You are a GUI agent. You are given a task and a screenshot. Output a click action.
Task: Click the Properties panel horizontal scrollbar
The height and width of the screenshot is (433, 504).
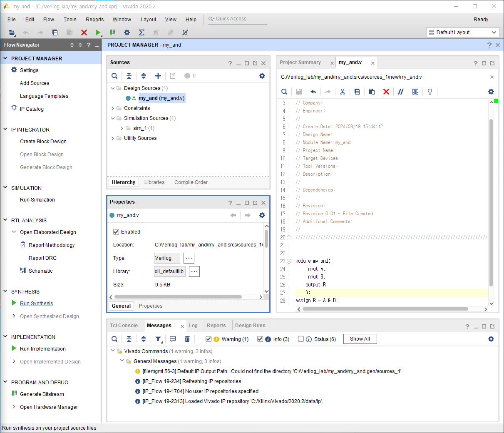pos(178,297)
